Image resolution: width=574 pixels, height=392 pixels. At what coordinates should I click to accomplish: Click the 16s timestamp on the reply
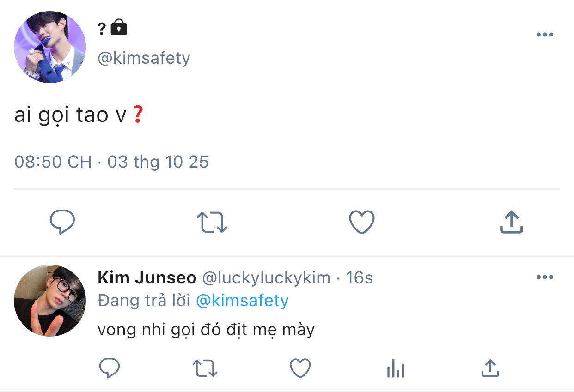[359, 278]
